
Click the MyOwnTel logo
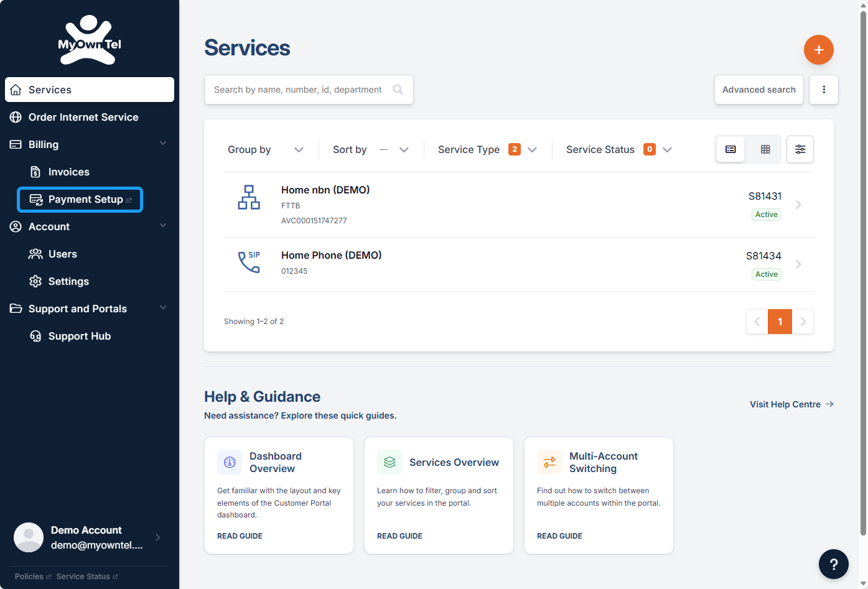pyautogui.click(x=90, y=40)
